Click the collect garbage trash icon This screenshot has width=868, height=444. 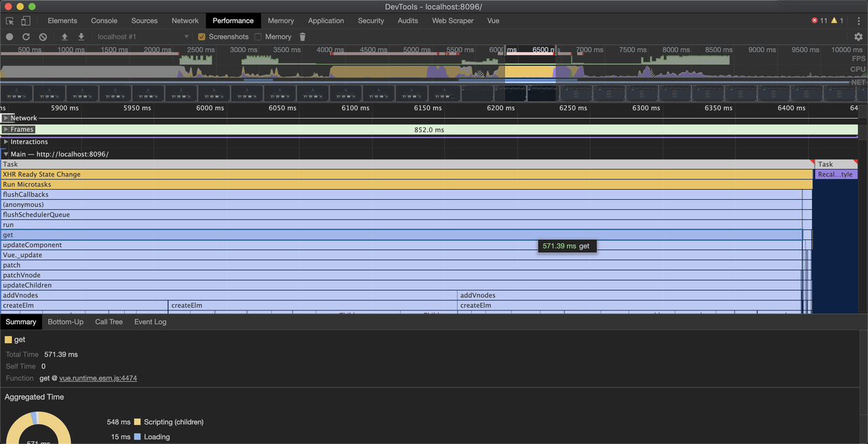click(302, 37)
